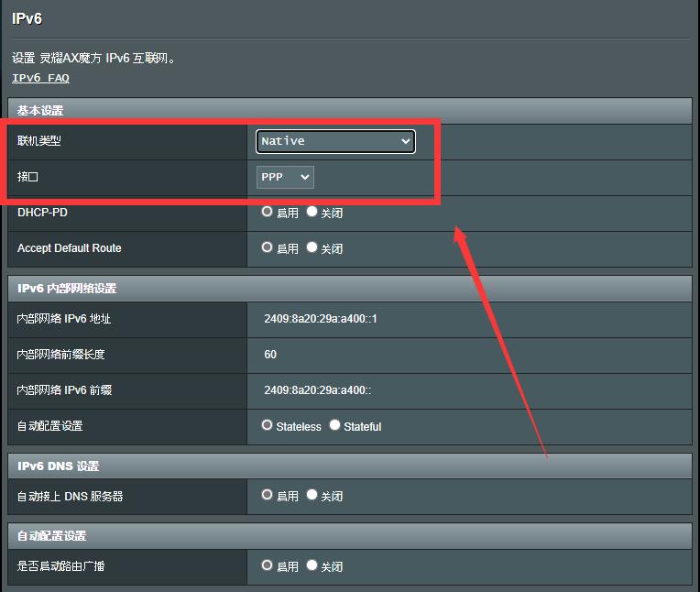Disable DHCP-PD with 关闭 radio
Screen dimensions: 700x592
[x=312, y=212]
